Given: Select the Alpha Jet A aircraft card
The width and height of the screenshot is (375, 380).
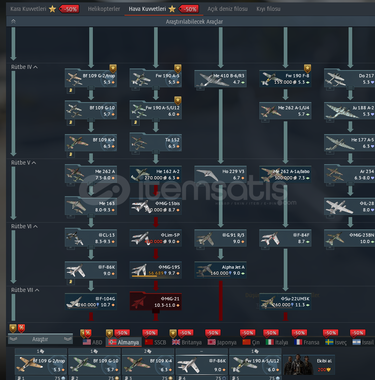Looking at the screenshot, I should 220,270.
